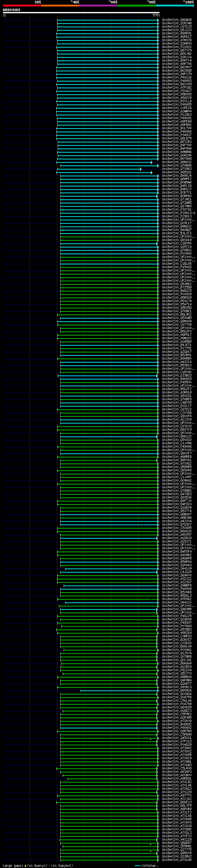
Task: Select label UniRef100_P30741
Action: click(x=177, y=210)
